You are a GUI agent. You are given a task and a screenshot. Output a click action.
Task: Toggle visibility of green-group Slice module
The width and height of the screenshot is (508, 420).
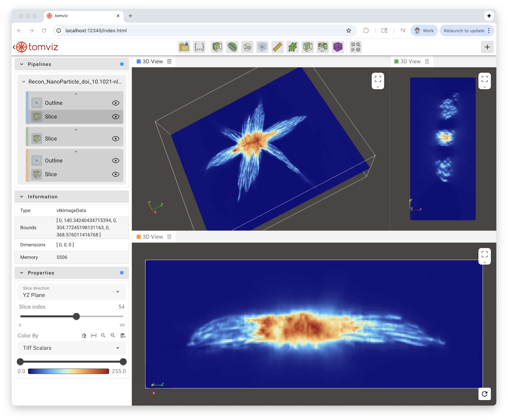(x=116, y=139)
